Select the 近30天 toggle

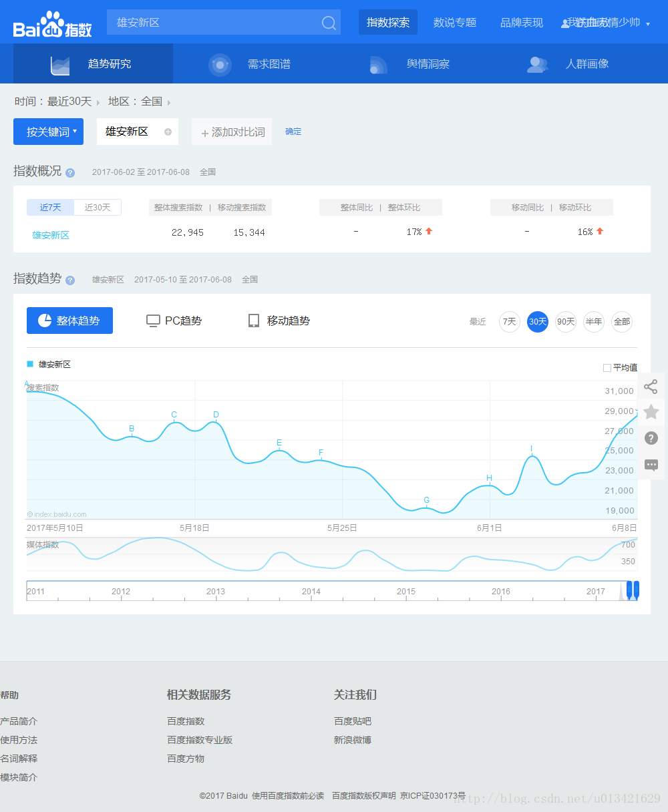click(x=98, y=207)
